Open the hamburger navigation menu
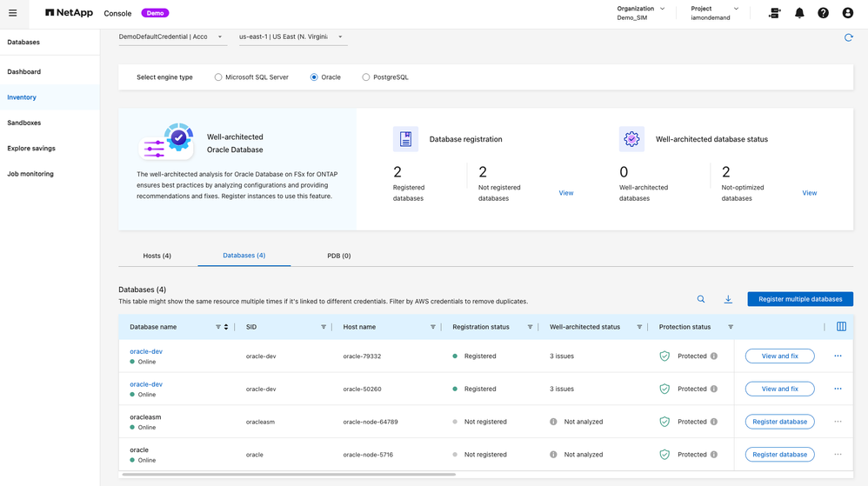This screenshot has height=486, width=868. pyautogui.click(x=13, y=13)
